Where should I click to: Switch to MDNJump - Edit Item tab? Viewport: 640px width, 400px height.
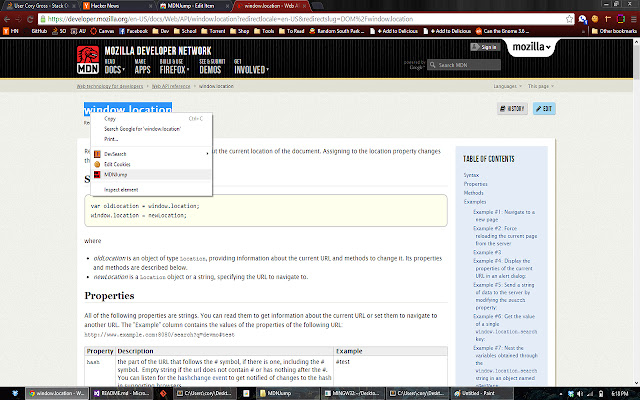tap(194, 6)
